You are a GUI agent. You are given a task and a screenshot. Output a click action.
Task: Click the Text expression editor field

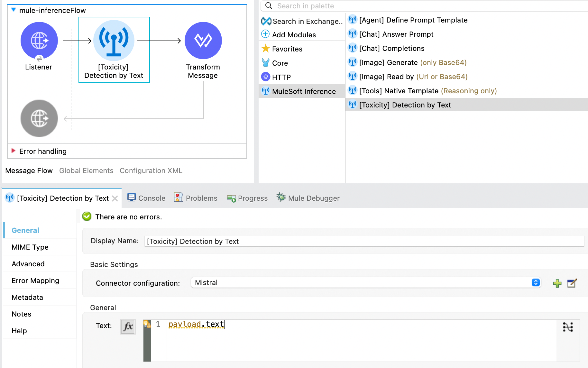pyautogui.click(x=362, y=340)
